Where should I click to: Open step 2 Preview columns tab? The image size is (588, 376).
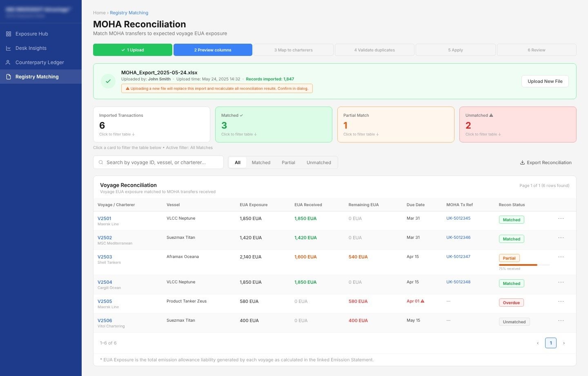coord(213,50)
